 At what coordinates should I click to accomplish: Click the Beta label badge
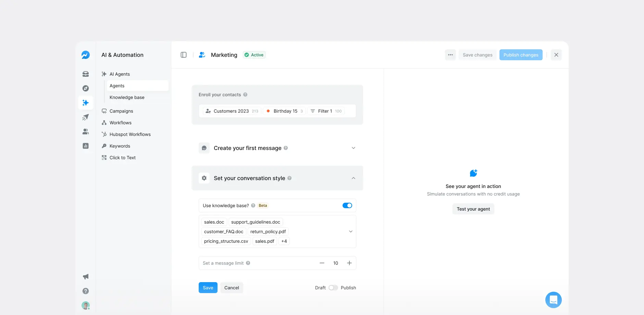click(x=263, y=205)
